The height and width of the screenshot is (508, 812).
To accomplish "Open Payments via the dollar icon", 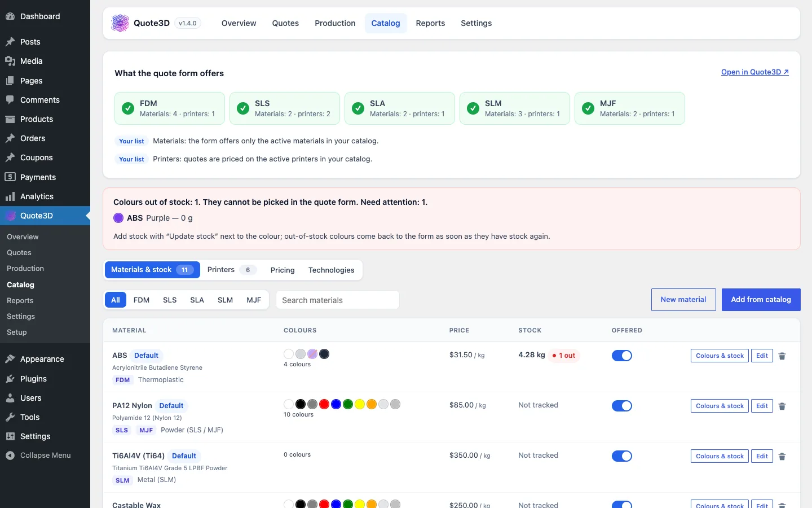I will [10, 177].
